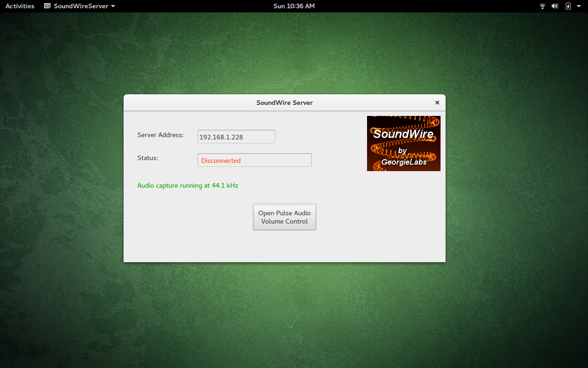The width and height of the screenshot is (588, 368).
Task: Click the 'Audio capture running at 44.1 kHz' text
Action: pos(188,185)
